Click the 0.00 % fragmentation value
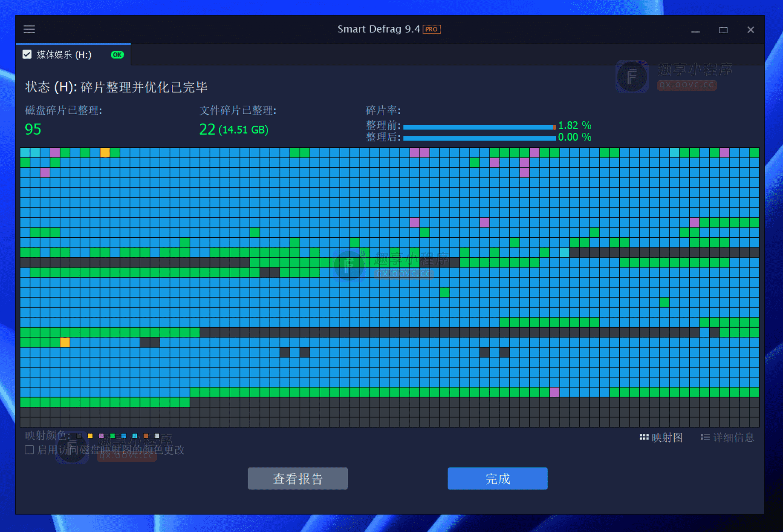This screenshot has height=532, width=783. [575, 137]
